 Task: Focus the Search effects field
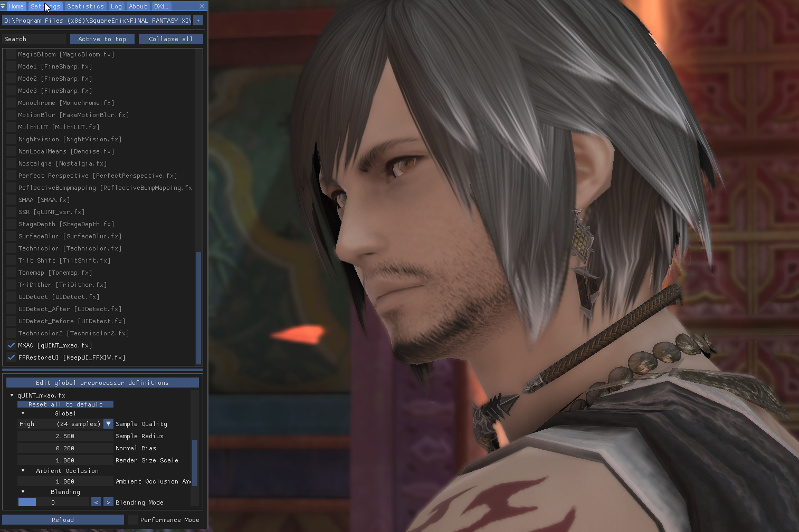click(x=34, y=39)
